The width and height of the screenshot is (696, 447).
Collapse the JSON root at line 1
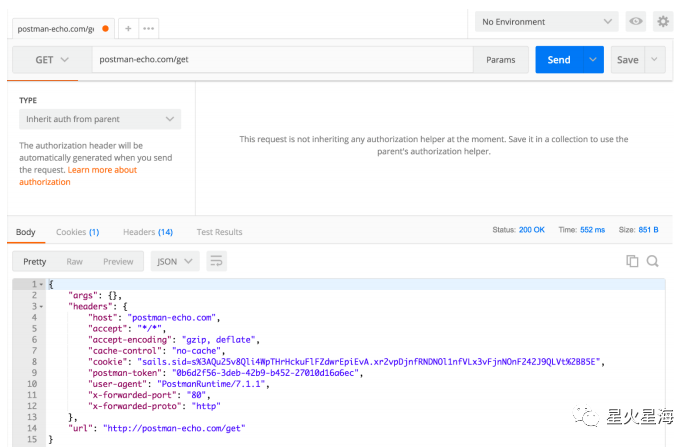click(41, 284)
